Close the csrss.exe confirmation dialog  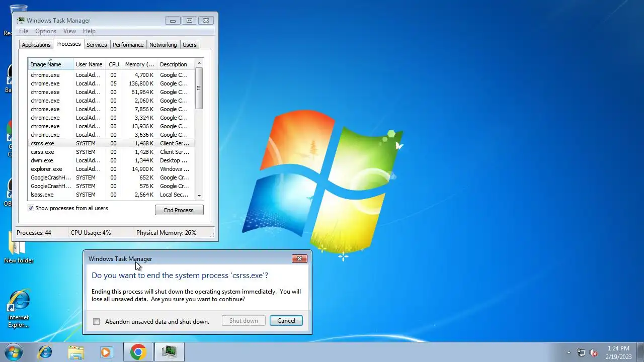tap(299, 258)
